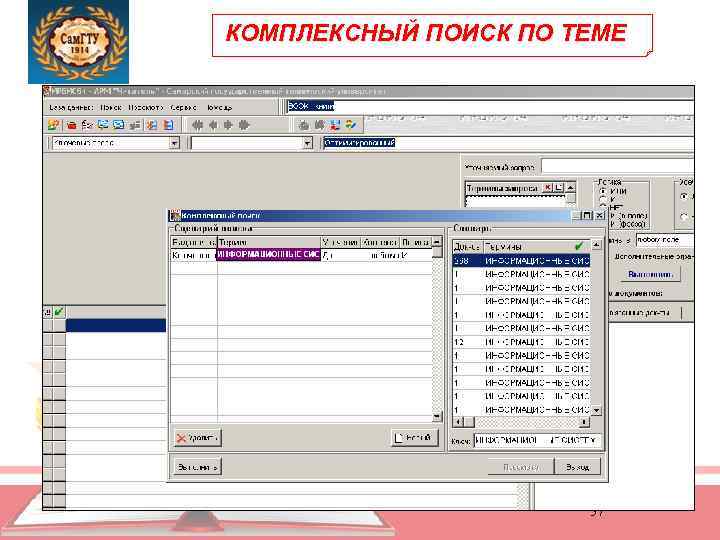Click Словарь horizontal scrollbar right arrow
The width and height of the screenshot is (720, 540).
click(584, 422)
